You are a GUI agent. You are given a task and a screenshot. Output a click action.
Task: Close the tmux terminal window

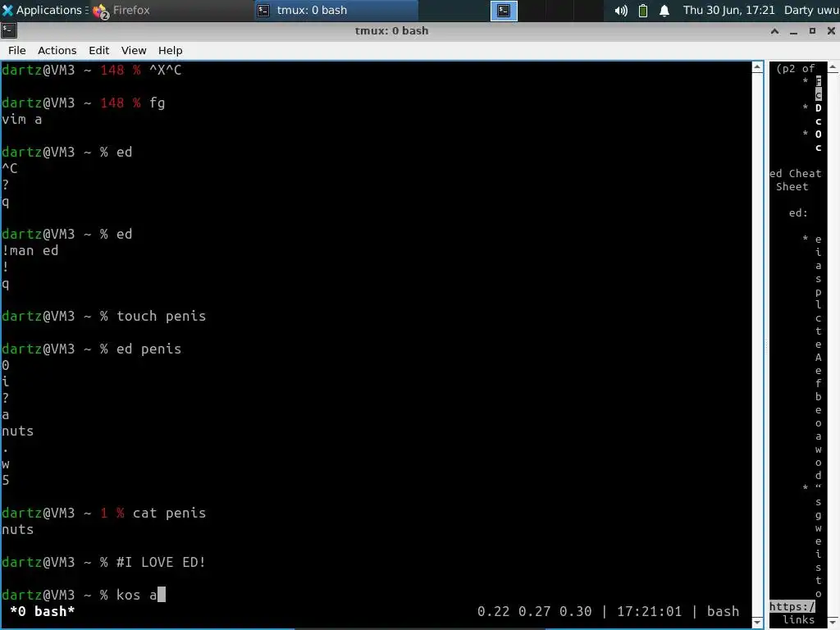coord(831,31)
